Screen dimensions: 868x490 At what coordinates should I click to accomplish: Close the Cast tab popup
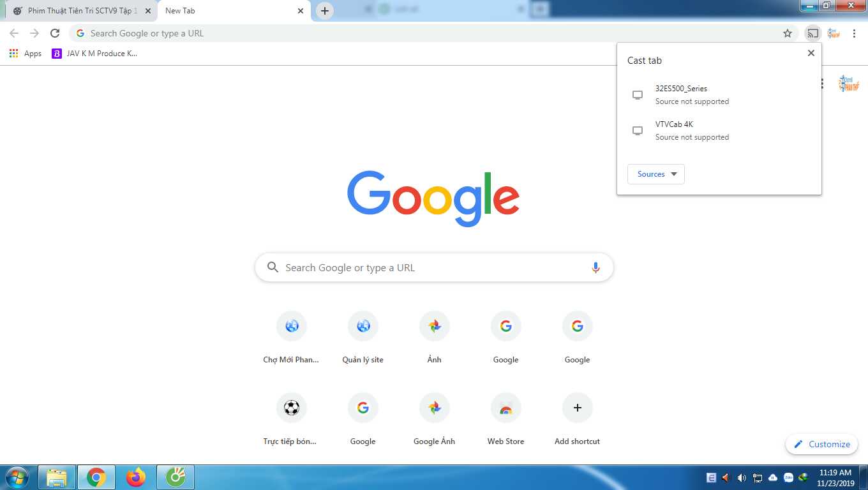(x=811, y=53)
